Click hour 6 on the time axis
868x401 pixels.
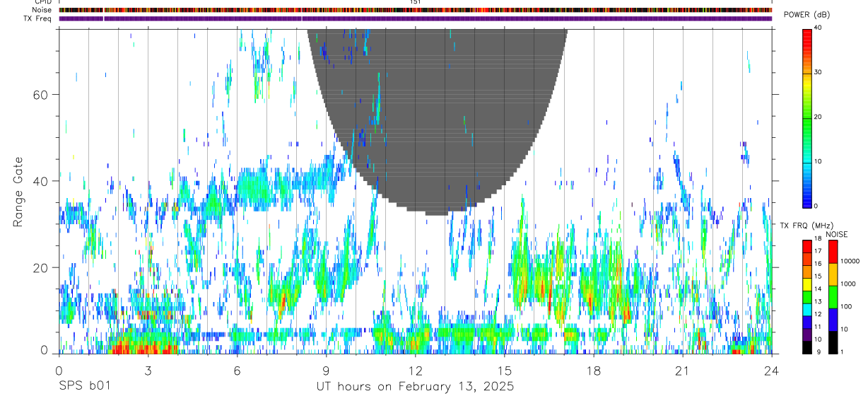tap(237, 371)
